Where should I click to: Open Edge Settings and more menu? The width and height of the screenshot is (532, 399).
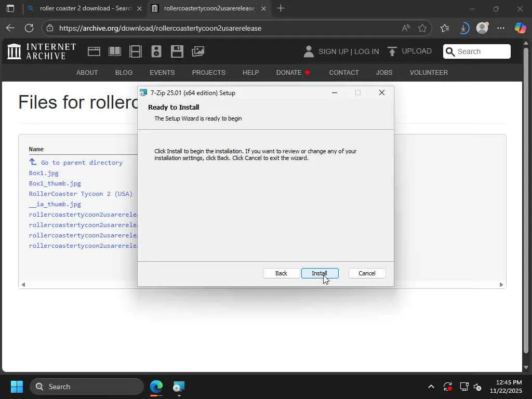click(x=501, y=28)
